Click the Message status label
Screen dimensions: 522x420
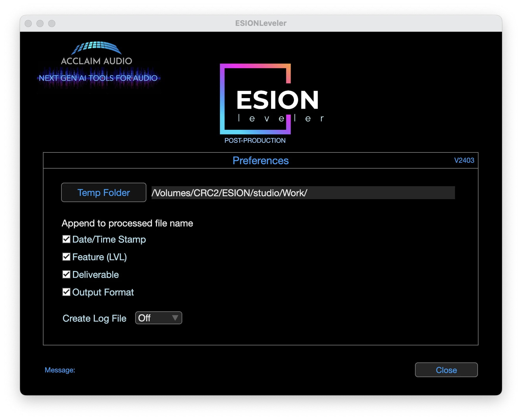60,370
